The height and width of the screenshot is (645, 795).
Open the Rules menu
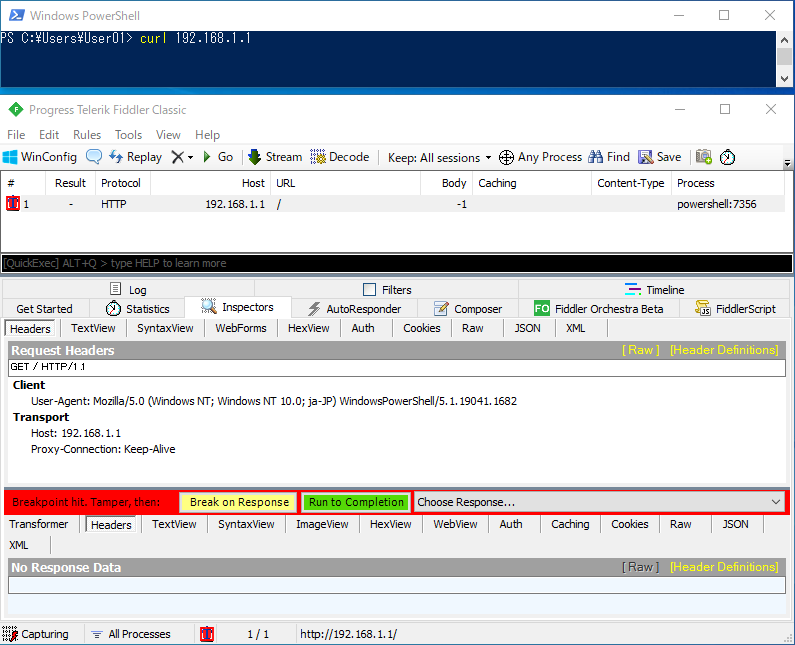pyautogui.click(x=87, y=135)
